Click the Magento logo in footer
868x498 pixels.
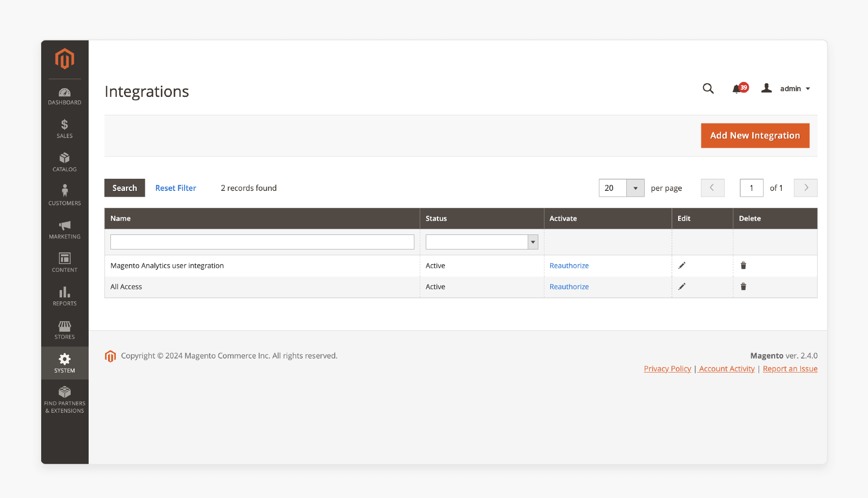tap(110, 356)
